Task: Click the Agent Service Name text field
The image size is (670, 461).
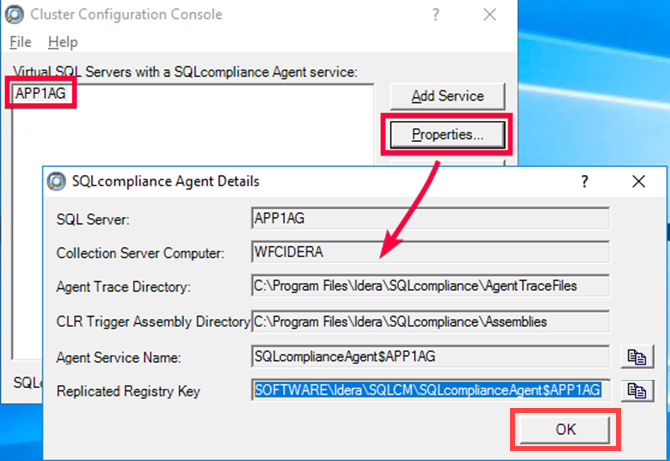Action: 430,355
